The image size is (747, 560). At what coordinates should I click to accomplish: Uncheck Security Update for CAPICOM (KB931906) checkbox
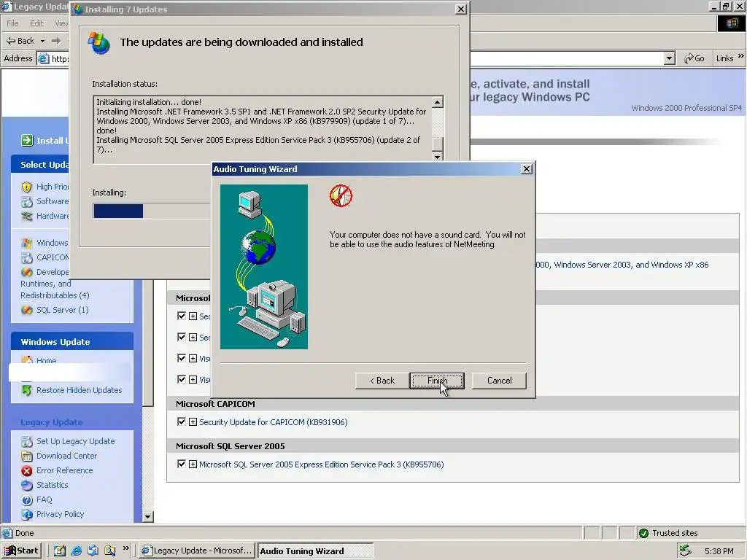pyautogui.click(x=181, y=422)
